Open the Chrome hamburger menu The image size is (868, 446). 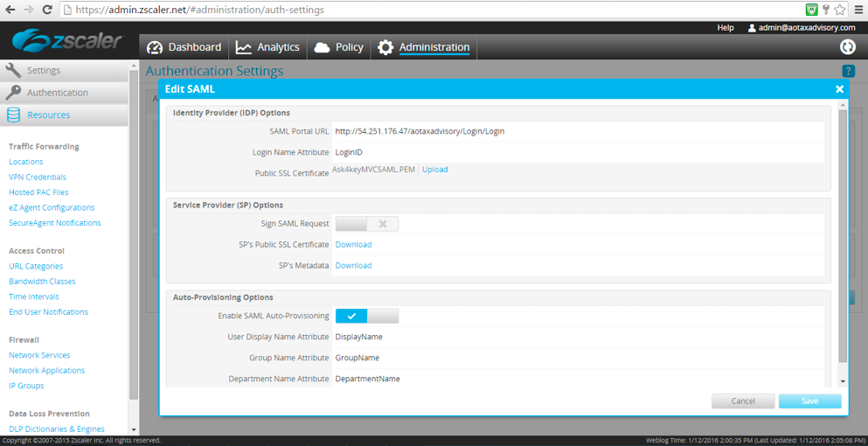(x=858, y=10)
